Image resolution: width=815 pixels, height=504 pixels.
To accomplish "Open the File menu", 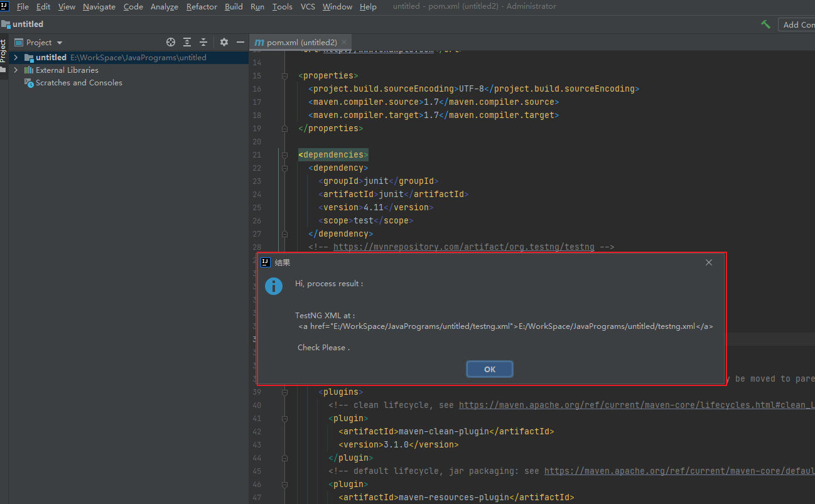I will 23,7.
